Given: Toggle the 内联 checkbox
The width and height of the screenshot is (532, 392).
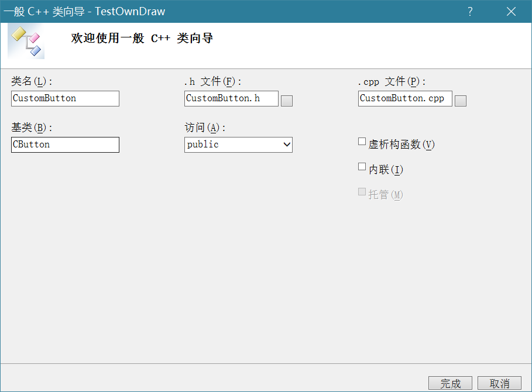Looking at the screenshot, I should [362, 167].
